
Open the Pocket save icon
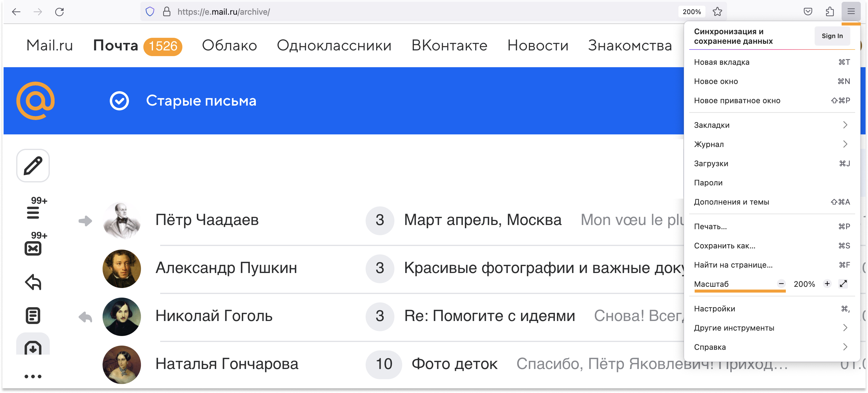(808, 12)
